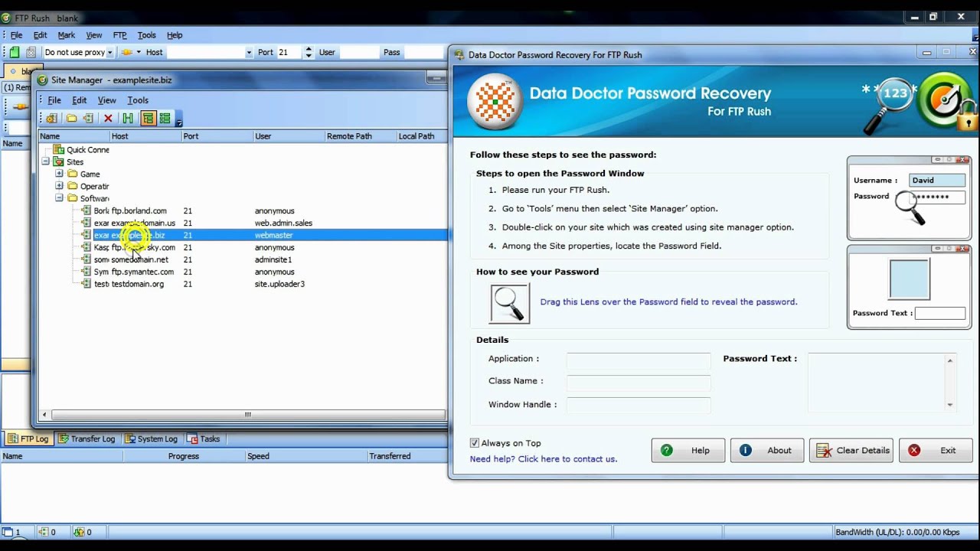This screenshot has height=551, width=980.
Task: Open the quick connect icon dropdown arrow
Action: (139, 52)
